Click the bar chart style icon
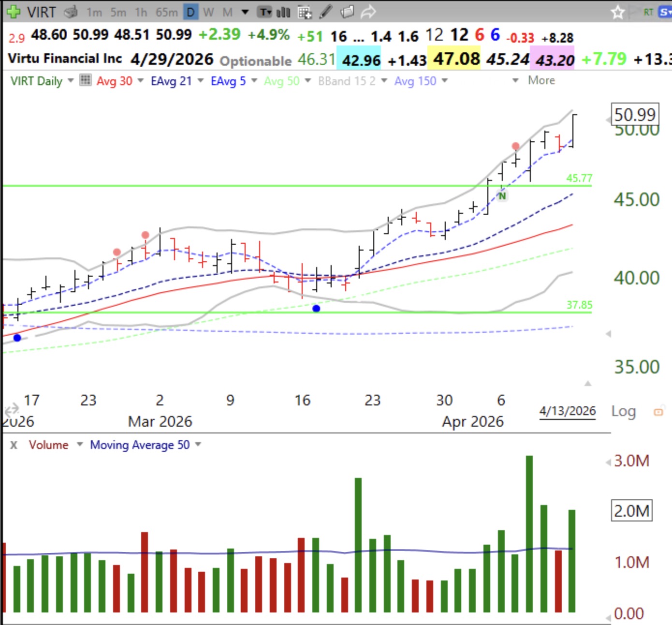This screenshot has width=672, height=625. pos(283,12)
